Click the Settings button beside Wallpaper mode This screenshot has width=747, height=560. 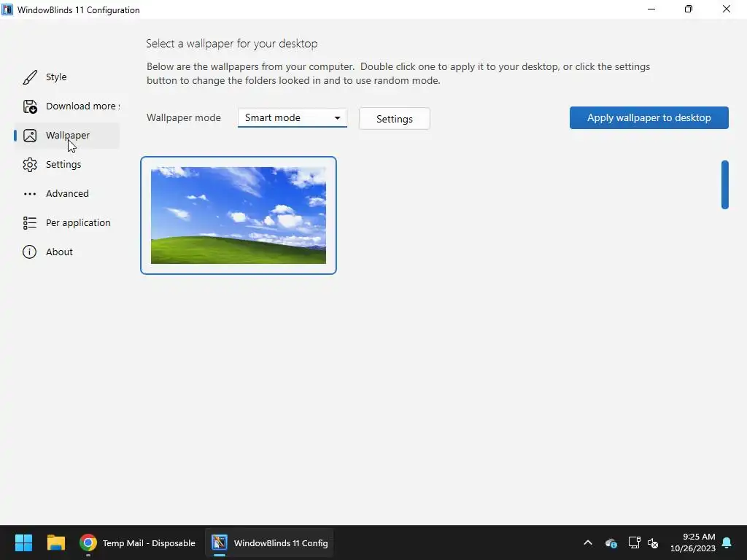(395, 119)
